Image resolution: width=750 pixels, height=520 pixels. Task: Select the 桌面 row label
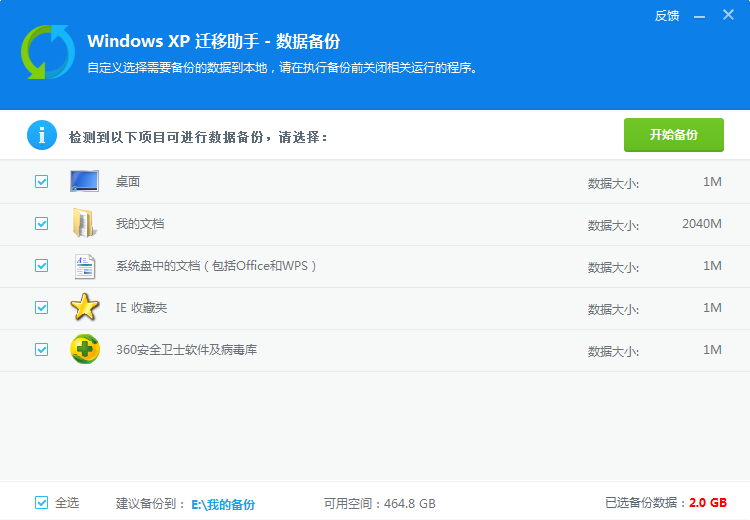click(x=128, y=182)
